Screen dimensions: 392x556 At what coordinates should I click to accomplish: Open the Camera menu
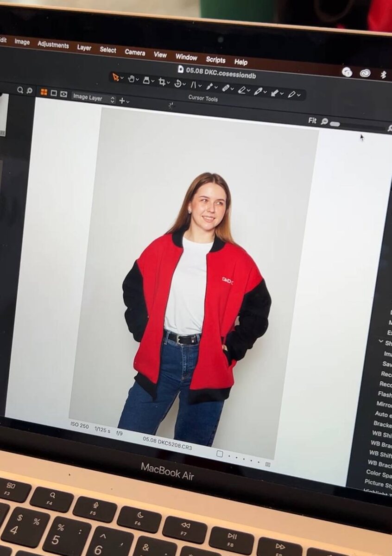(x=135, y=52)
